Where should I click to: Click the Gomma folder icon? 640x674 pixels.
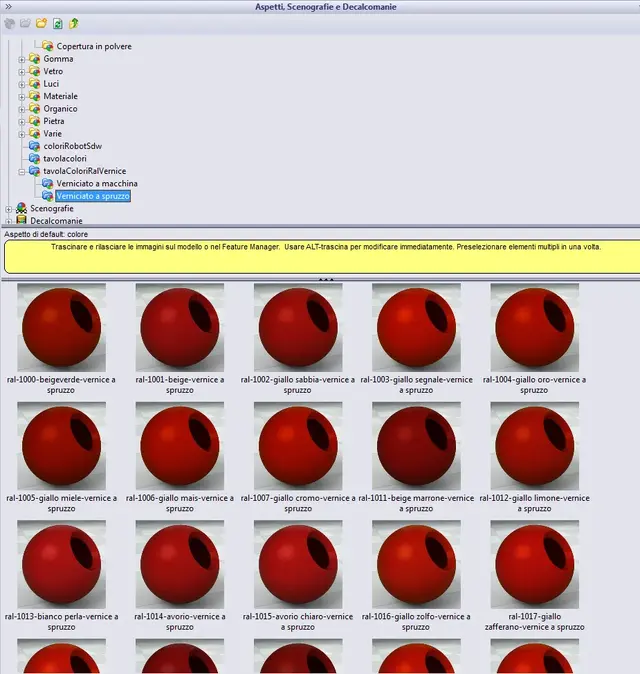coord(34,59)
